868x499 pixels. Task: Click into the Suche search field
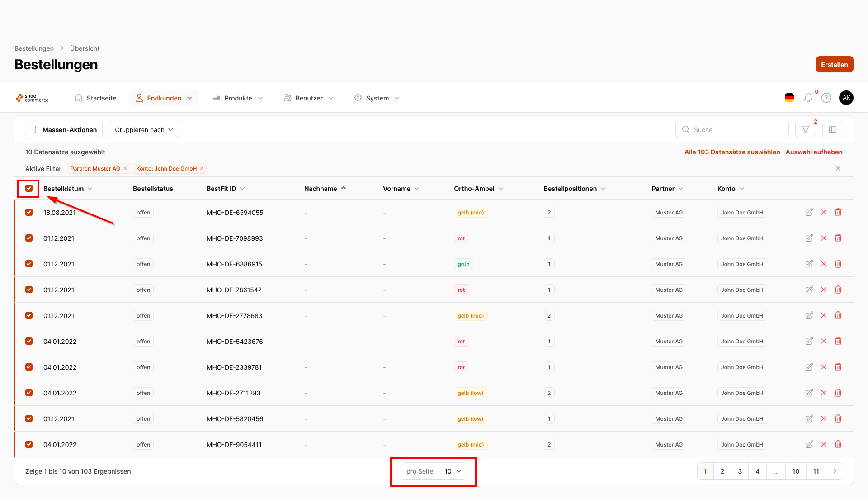737,130
